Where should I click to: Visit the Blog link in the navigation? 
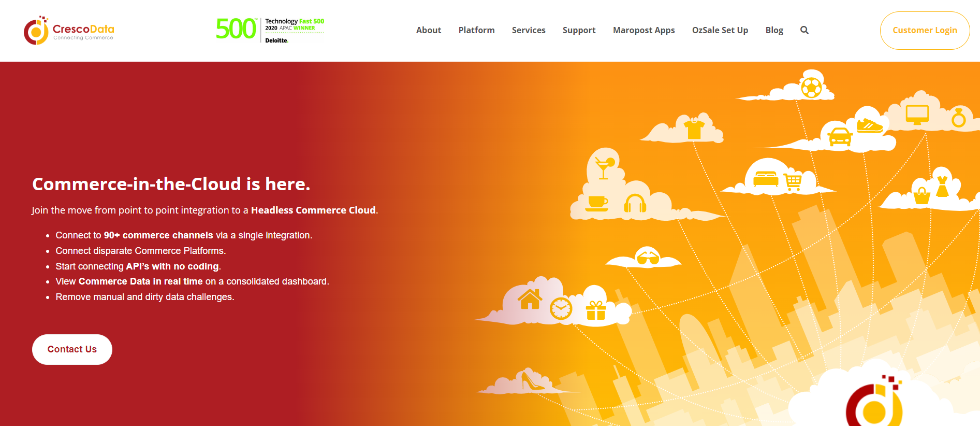pyautogui.click(x=774, y=30)
